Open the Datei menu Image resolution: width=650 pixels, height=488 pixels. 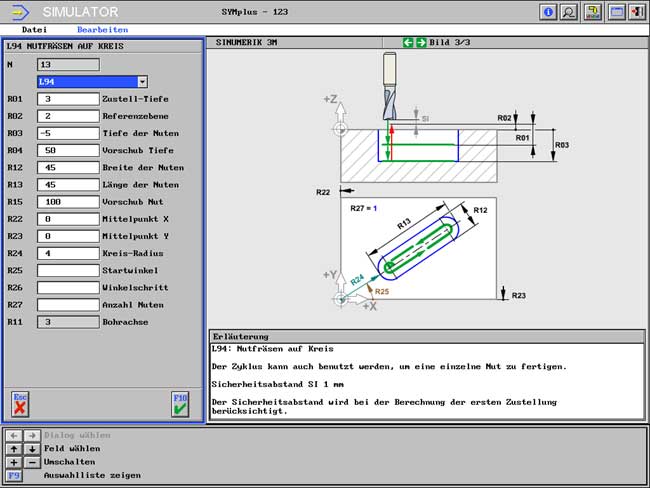pyautogui.click(x=34, y=30)
